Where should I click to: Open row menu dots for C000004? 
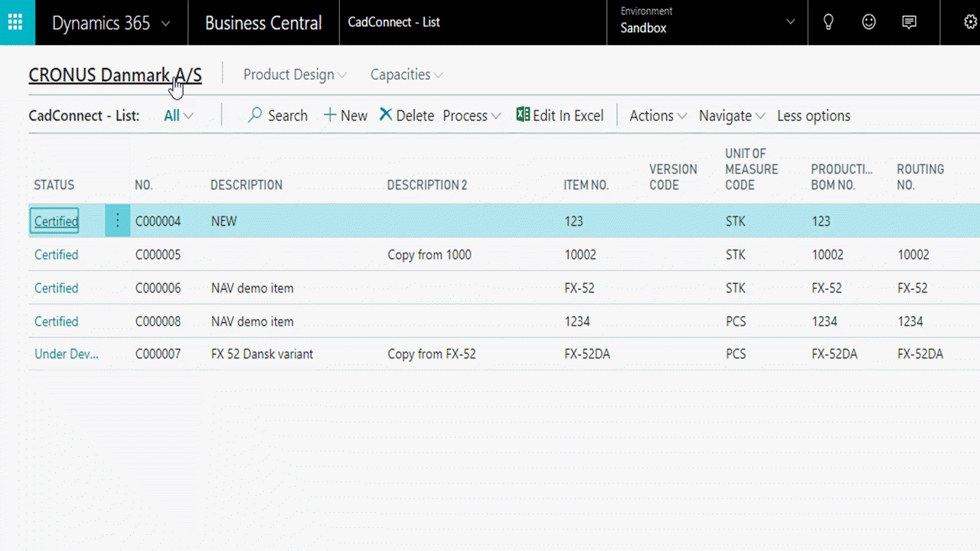[117, 220]
